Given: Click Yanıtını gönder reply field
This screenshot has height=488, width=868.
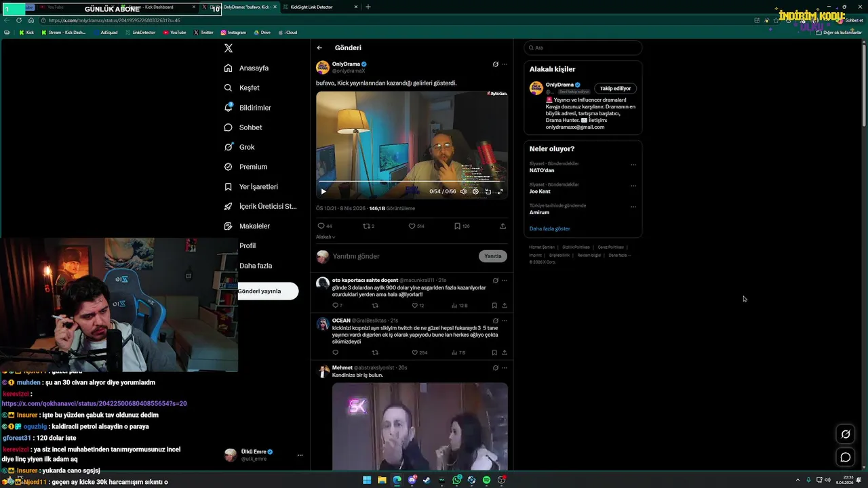Looking at the screenshot, I should pos(403,256).
